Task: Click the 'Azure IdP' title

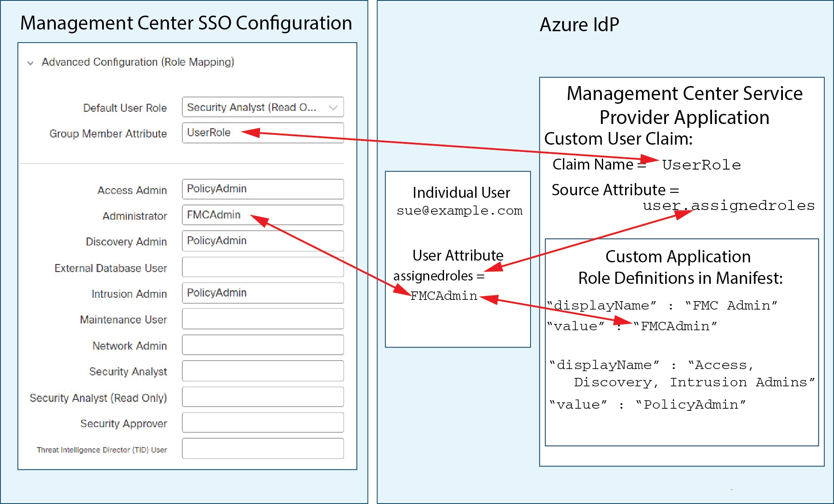Action: (579, 24)
